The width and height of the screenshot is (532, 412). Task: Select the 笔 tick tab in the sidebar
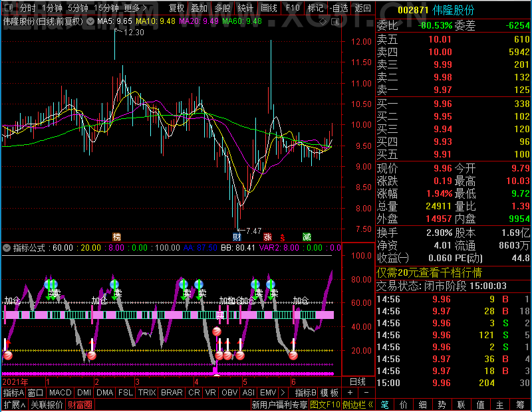[384, 405]
